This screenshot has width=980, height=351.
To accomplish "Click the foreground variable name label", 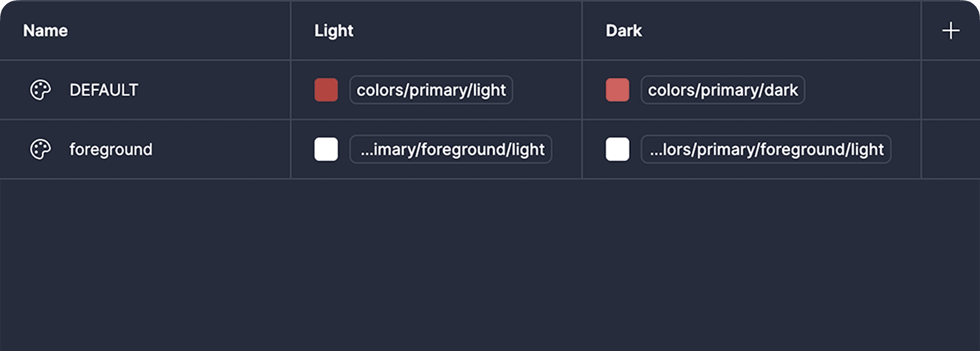I will (x=112, y=149).
